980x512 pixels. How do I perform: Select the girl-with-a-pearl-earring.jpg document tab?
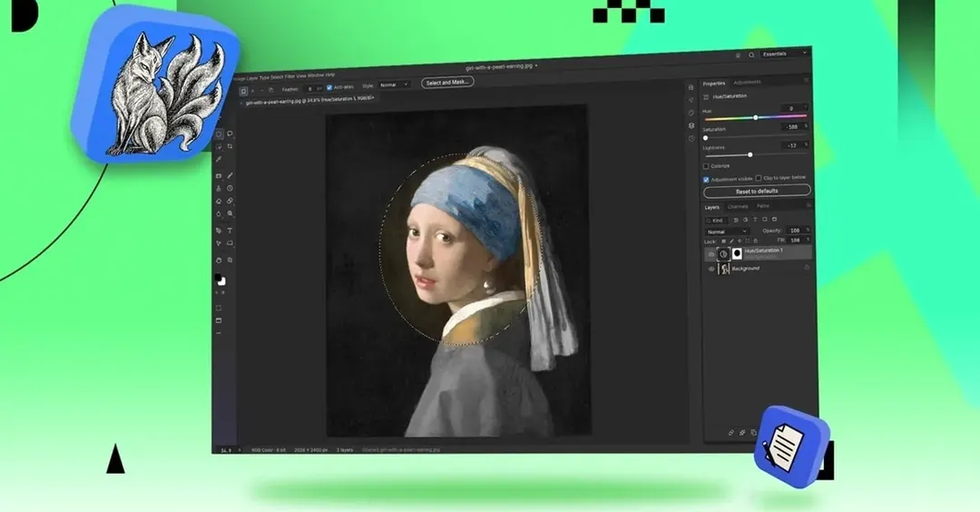pyautogui.click(x=309, y=100)
